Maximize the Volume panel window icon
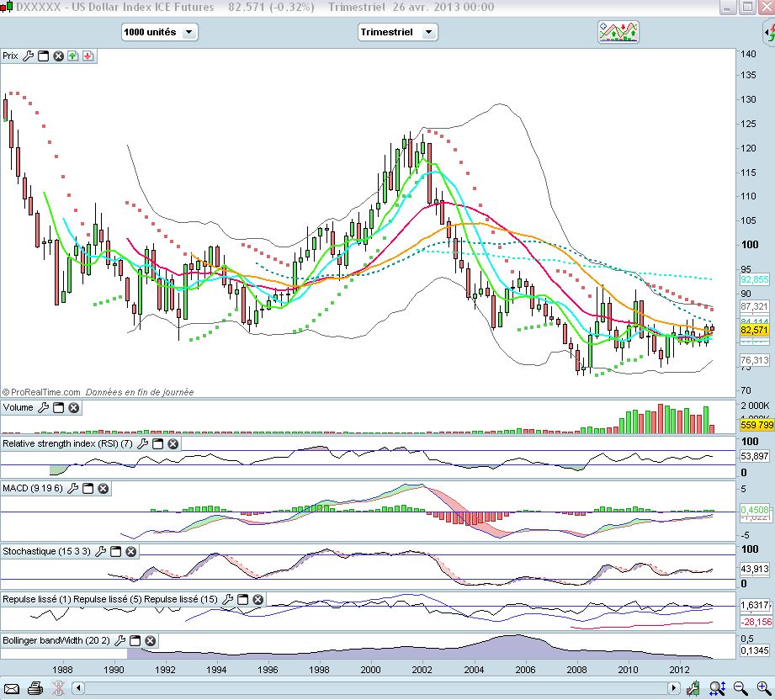Image resolution: width=775 pixels, height=700 pixels. [x=58, y=408]
